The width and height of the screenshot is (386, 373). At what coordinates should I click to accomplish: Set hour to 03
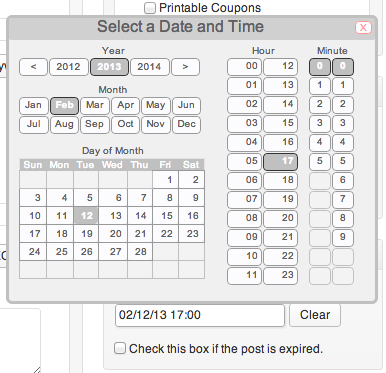[245, 124]
